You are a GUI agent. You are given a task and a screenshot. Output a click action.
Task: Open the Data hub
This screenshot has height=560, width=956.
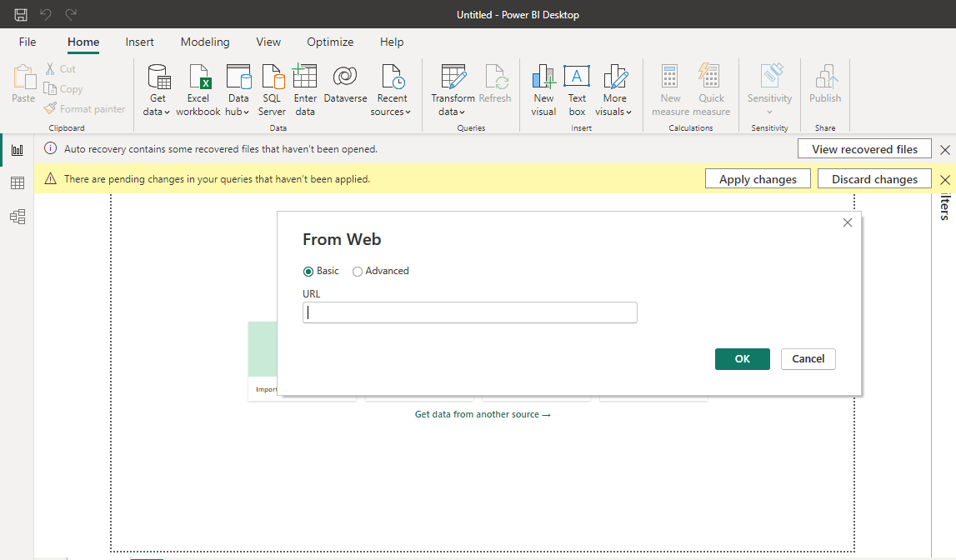[238, 87]
